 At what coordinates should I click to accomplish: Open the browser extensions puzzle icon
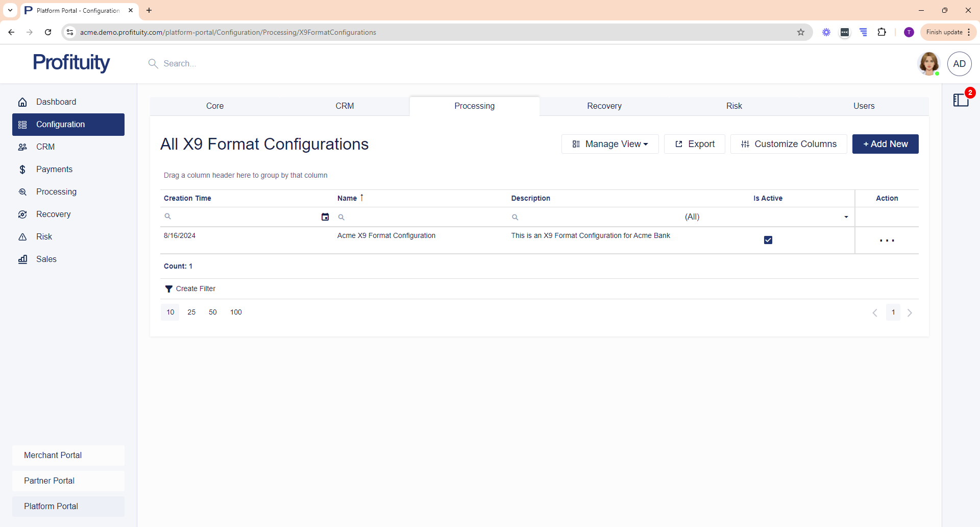(881, 32)
